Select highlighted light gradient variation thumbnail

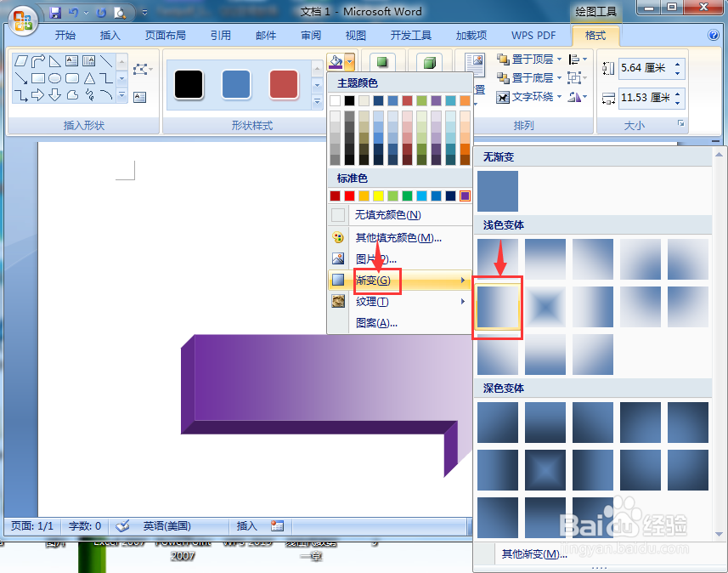click(x=498, y=306)
